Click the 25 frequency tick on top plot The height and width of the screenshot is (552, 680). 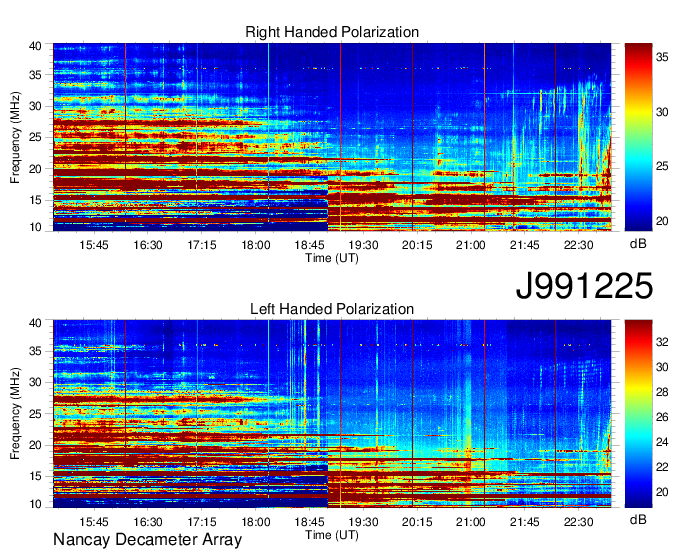pyautogui.click(x=36, y=137)
